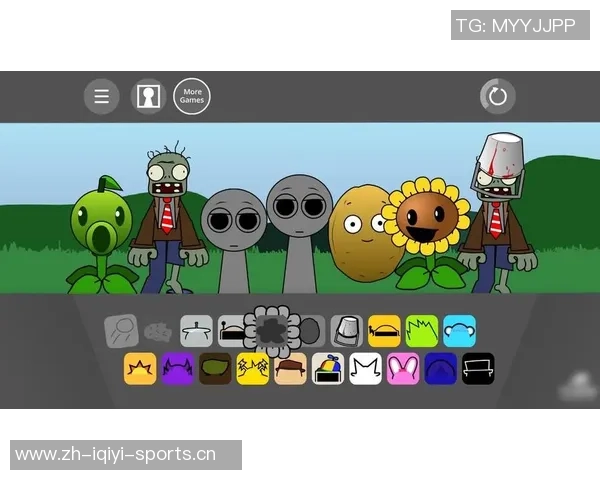Pick the tan brown-hat icon
Viewport: 600px width, 480px height.
click(290, 369)
